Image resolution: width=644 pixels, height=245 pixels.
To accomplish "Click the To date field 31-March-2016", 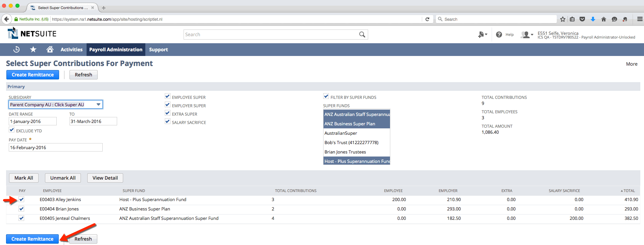I will (93, 121).
